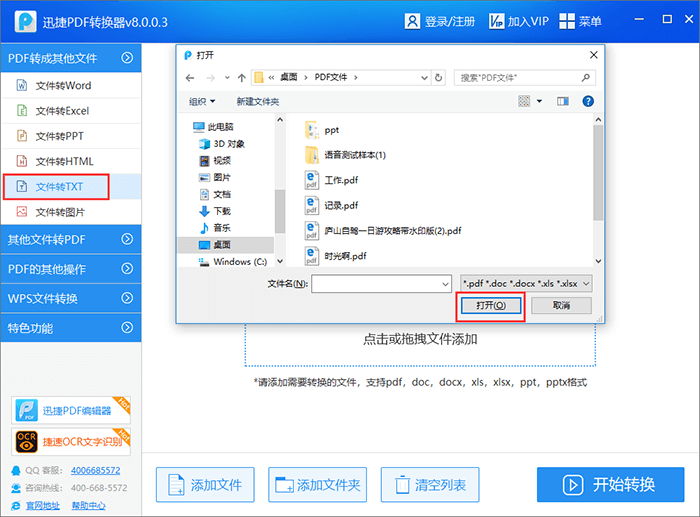Select 视频 folder in navigation tree
The width and height of the screenshot is (700, 517).
pyautogui.click(x=215, y=160)
